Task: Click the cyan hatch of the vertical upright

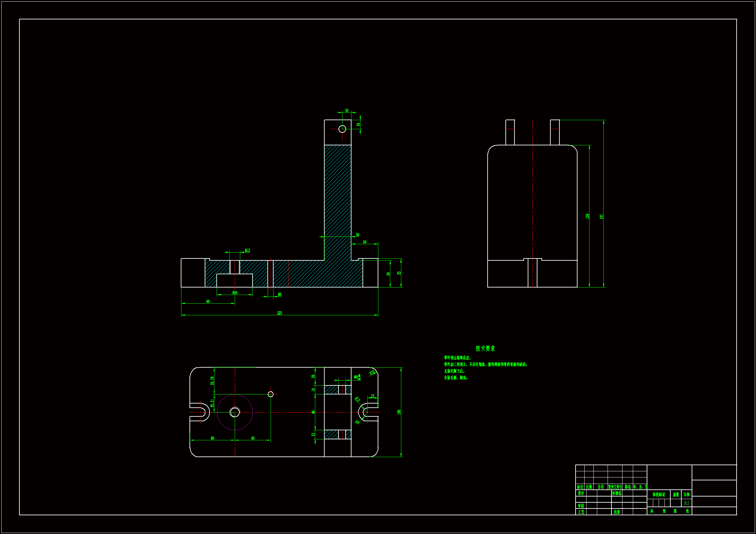Action: pos(338,197)
